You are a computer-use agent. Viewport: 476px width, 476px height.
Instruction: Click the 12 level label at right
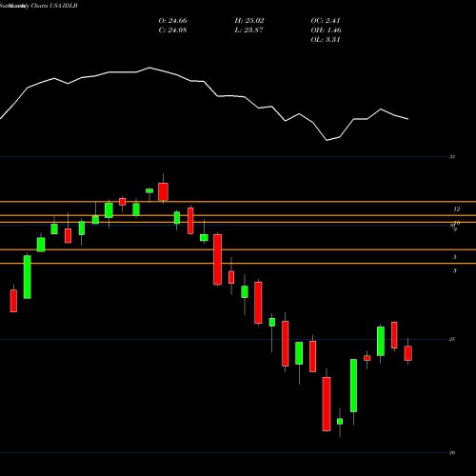pyautogui.click(x=456, y=209)
